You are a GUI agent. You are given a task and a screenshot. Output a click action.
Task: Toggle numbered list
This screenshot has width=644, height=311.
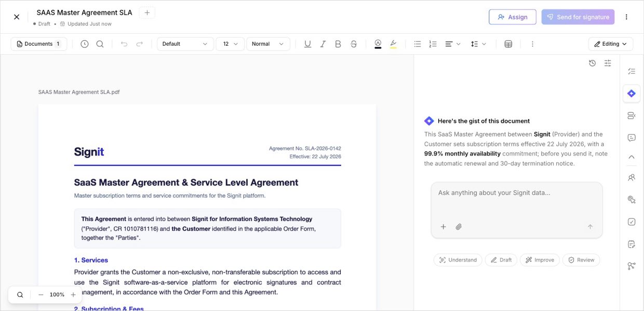tap(433, 44)
